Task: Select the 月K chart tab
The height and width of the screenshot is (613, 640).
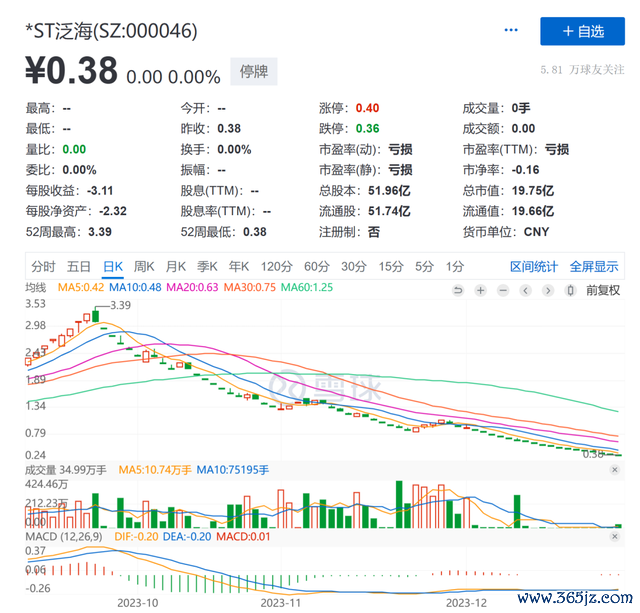Action: pos(176,267)
